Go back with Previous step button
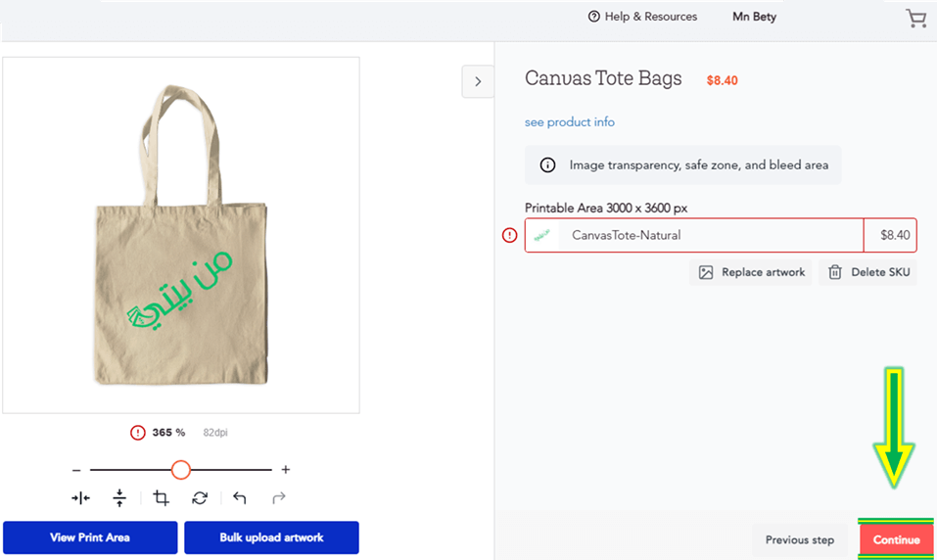937x560 pixels. point(800,539)
